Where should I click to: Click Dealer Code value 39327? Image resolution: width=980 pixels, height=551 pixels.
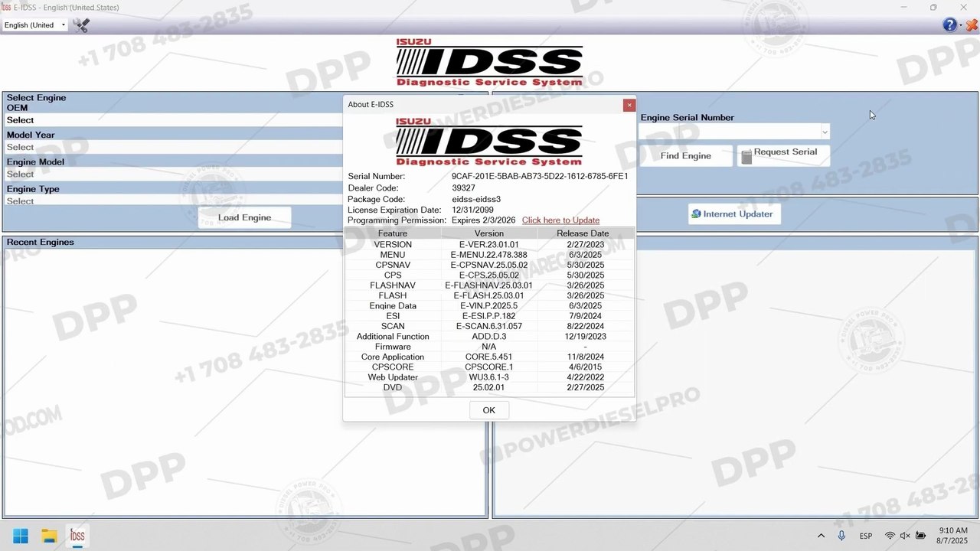pyautogui.click(x=463, y=188)
